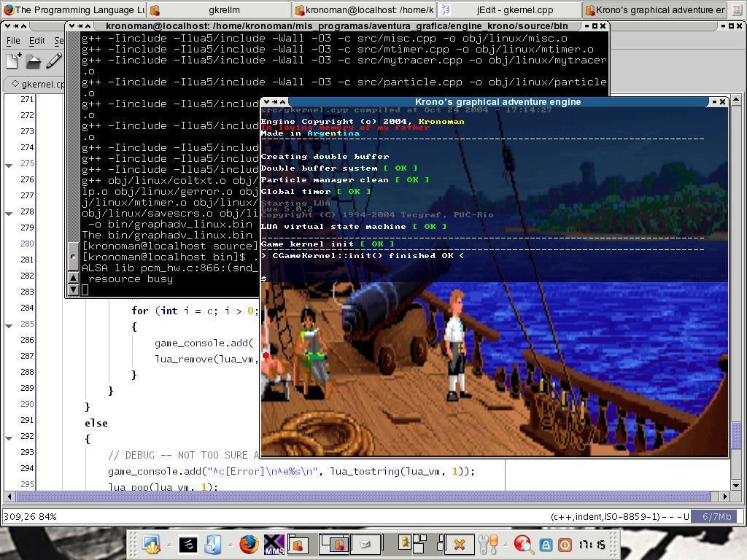The image size is (747, 560).
Task: Click the 'ALSA lib pcm_hw.c' terminal line
Action: coord(170,268)
